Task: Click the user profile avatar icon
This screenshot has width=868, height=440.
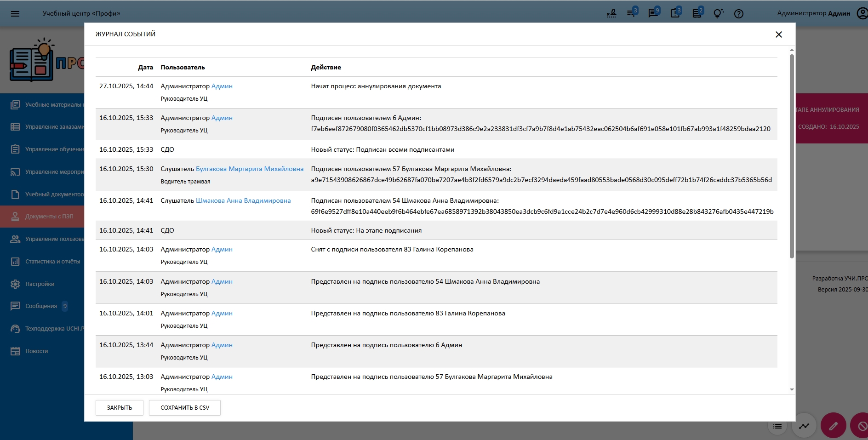Action: point(862,13)
